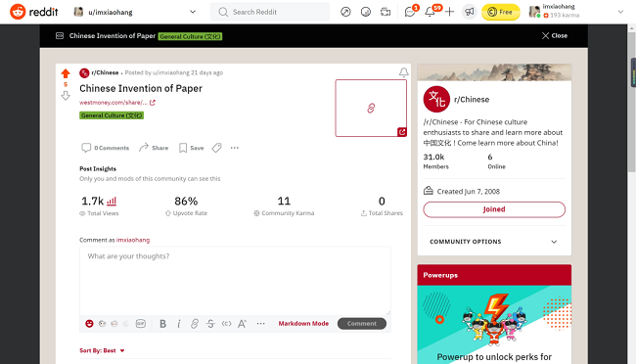Open notifications bell in top bar

430,12
